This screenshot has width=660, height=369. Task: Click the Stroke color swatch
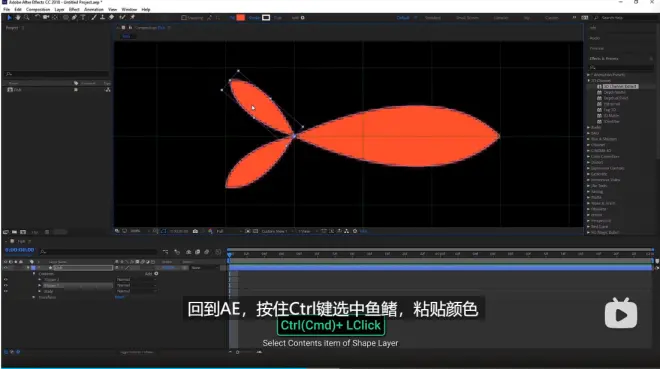coord(266,18)
